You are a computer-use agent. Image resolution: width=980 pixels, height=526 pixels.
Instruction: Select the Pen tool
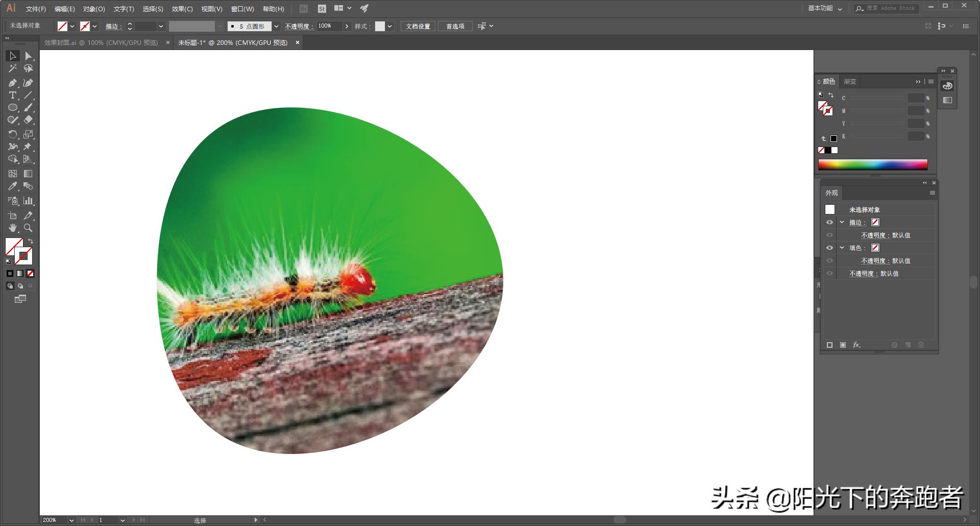coord(13,83)
